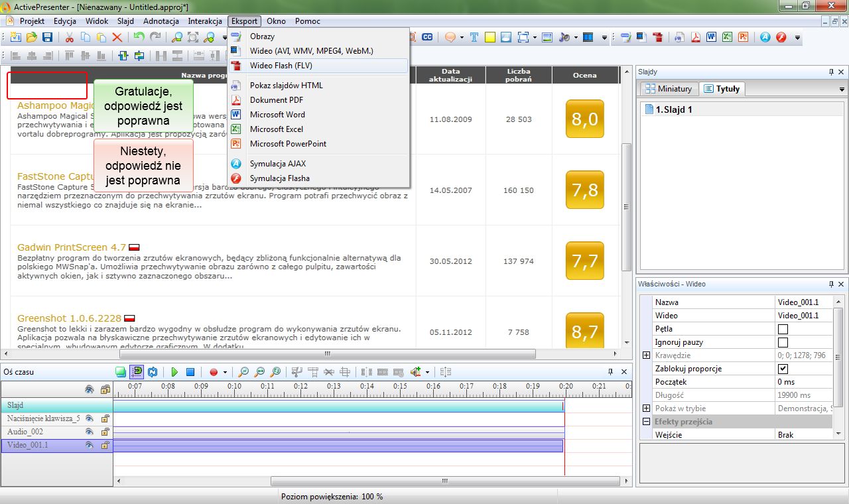This screenshot has height=504, width=849.
Task: Open Slajdy panel view options dropdown
Action: click(x=842, y=89)
